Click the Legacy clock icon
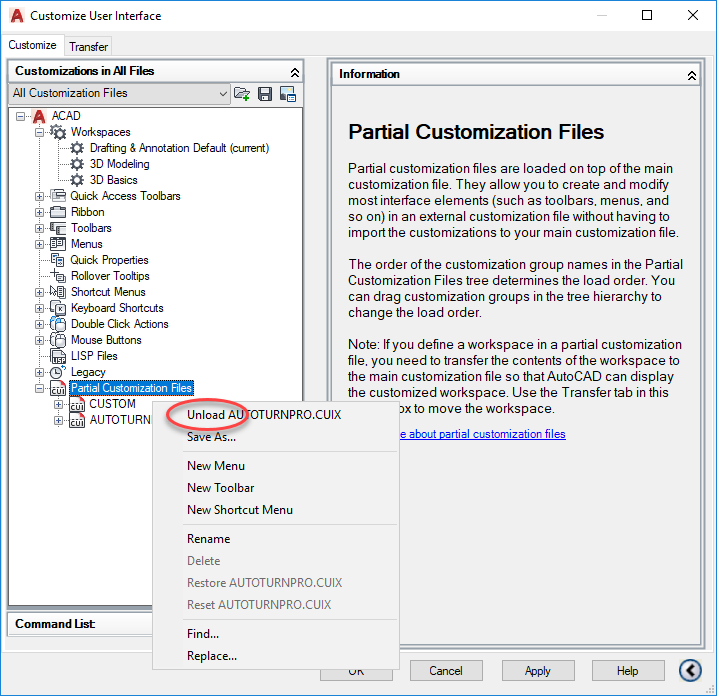The width and height of the screenshot is (717, 696). [58, 372]
